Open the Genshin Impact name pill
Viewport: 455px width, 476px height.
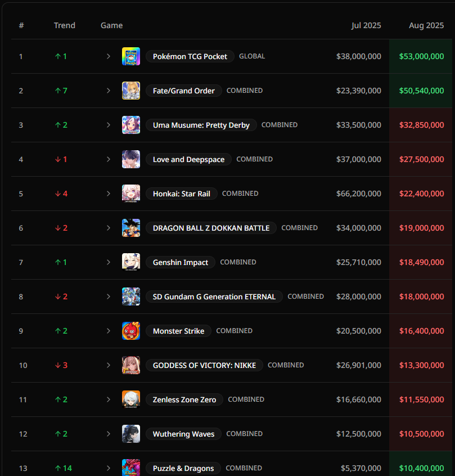pos(181,262)
